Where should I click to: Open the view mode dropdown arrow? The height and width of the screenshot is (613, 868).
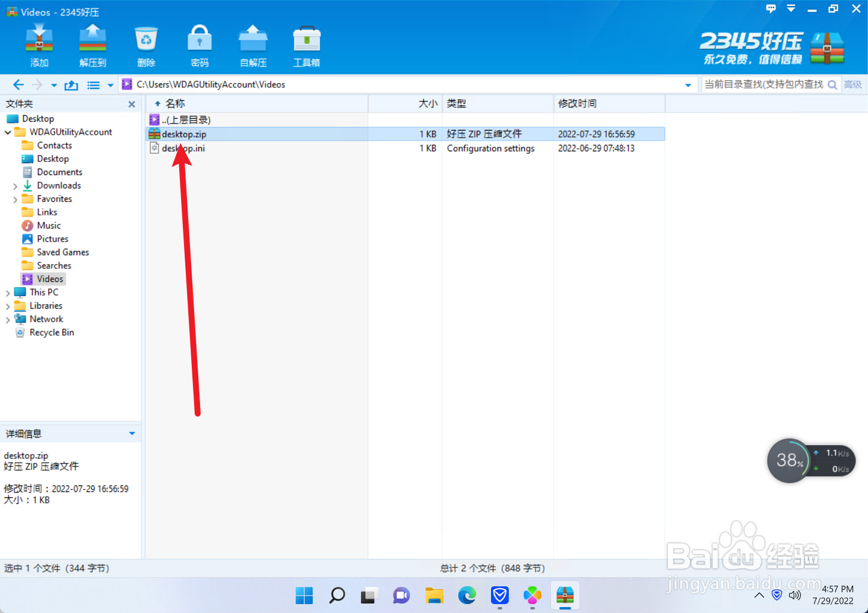click(110, 84)
